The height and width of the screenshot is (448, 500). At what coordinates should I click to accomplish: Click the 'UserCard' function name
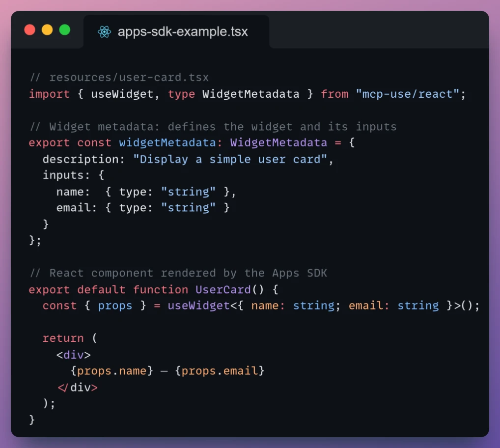(x=223, y=289)
